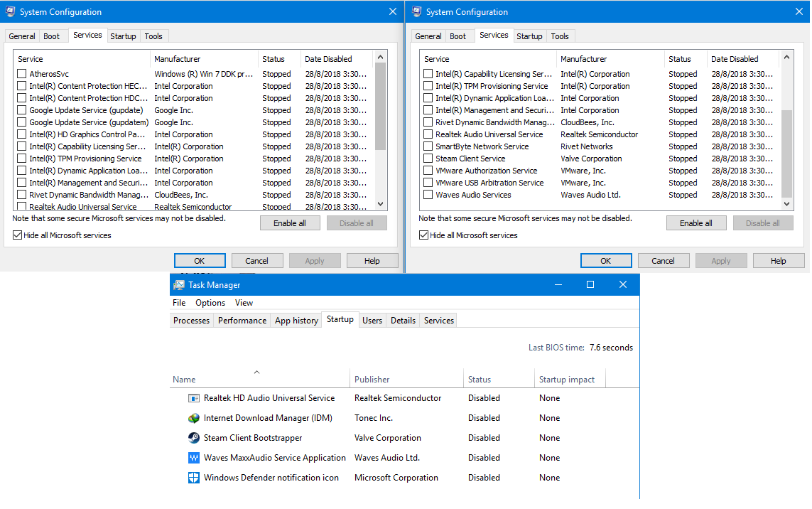Screen dimensions: 812x509
Task: Switch to the Performance tab
Action: [242, 321]
